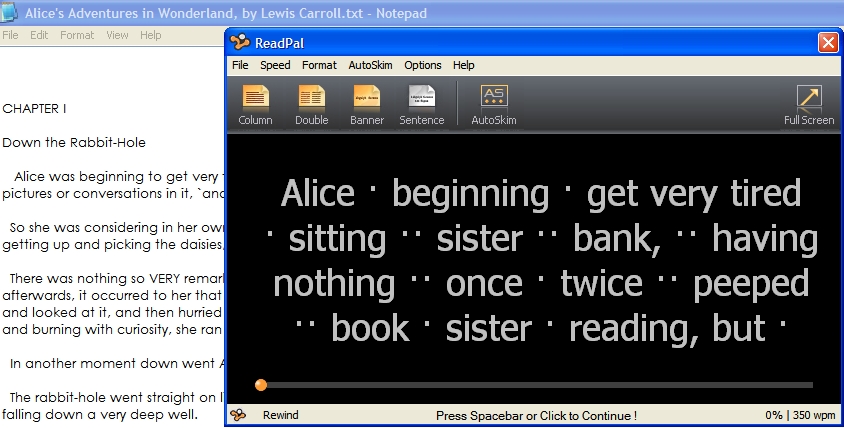Select the Column reading mode icon
The height and width of the screenshot is (428, 844).
pyautogui.click(x=255, y=97)
